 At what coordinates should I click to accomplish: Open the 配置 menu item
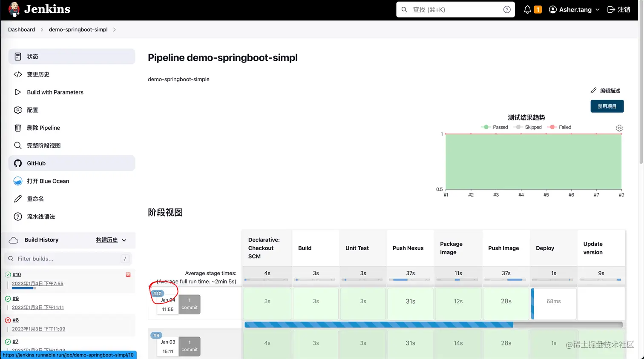pos(72,110)
